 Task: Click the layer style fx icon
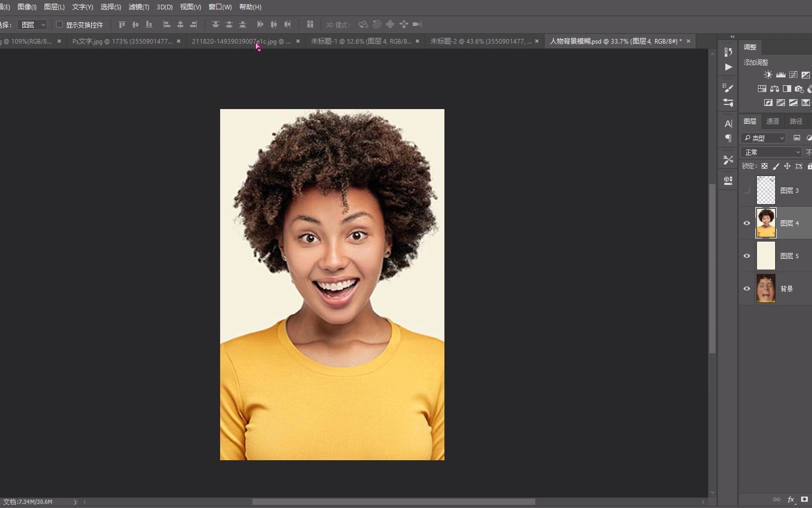[791, 500]
